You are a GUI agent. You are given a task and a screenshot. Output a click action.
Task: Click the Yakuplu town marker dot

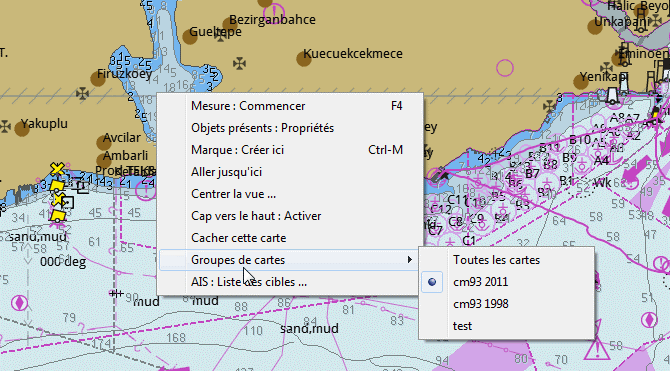[x=22, y=129]
